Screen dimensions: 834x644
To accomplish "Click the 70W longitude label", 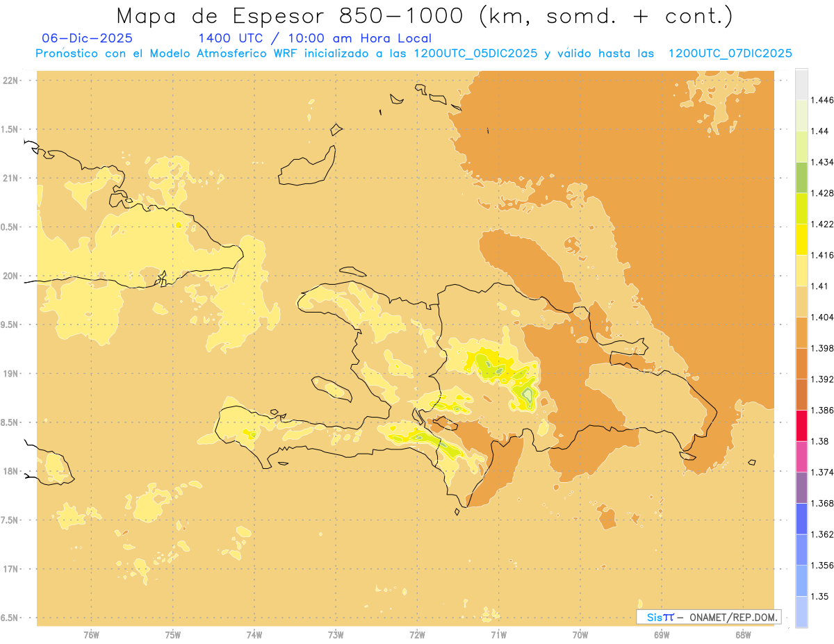I will pos(580,634).
